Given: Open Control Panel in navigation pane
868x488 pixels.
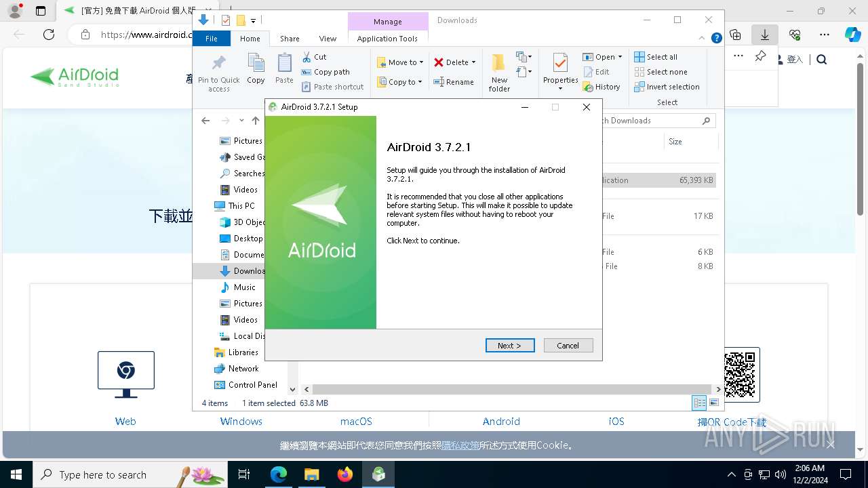Looking at the screenshot, I should click(245, 385).
